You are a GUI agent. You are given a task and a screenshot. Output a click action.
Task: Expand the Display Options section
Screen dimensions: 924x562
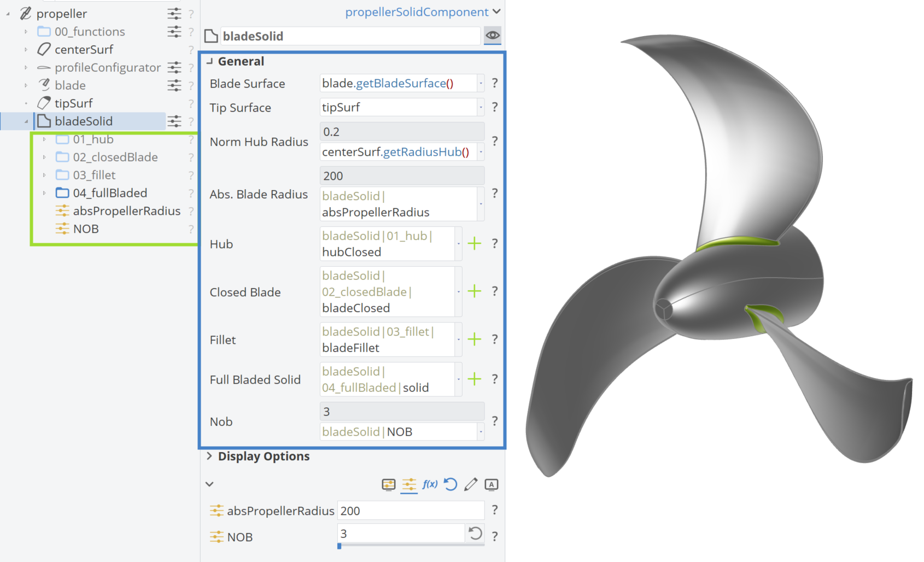click(209, 456)
